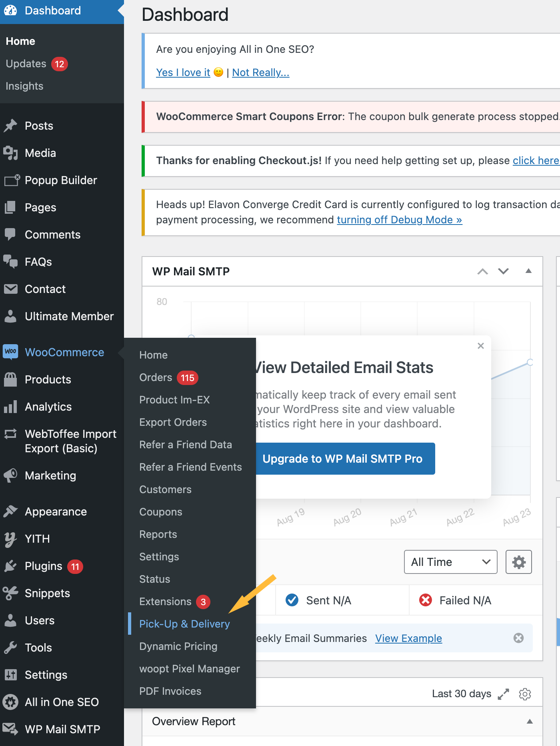
Task: Click the Media library icon in sidebar
Action: [10, 153]
